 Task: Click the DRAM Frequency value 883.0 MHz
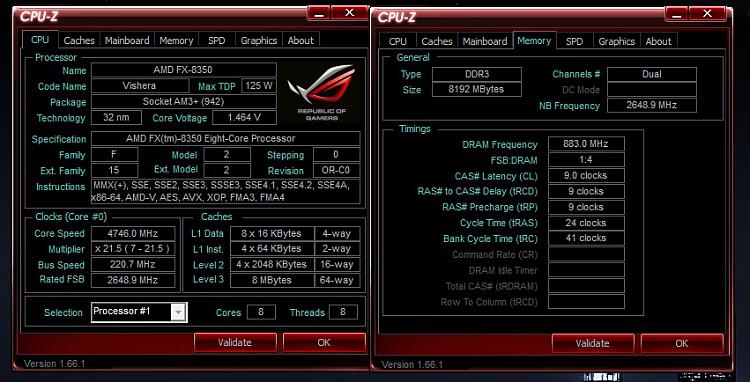(586, 144)
